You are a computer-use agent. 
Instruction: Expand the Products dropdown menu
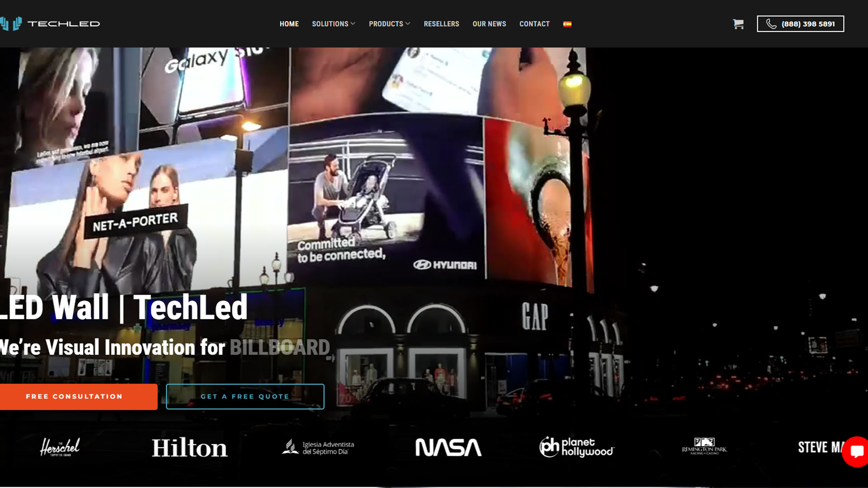tap(389, 24)
